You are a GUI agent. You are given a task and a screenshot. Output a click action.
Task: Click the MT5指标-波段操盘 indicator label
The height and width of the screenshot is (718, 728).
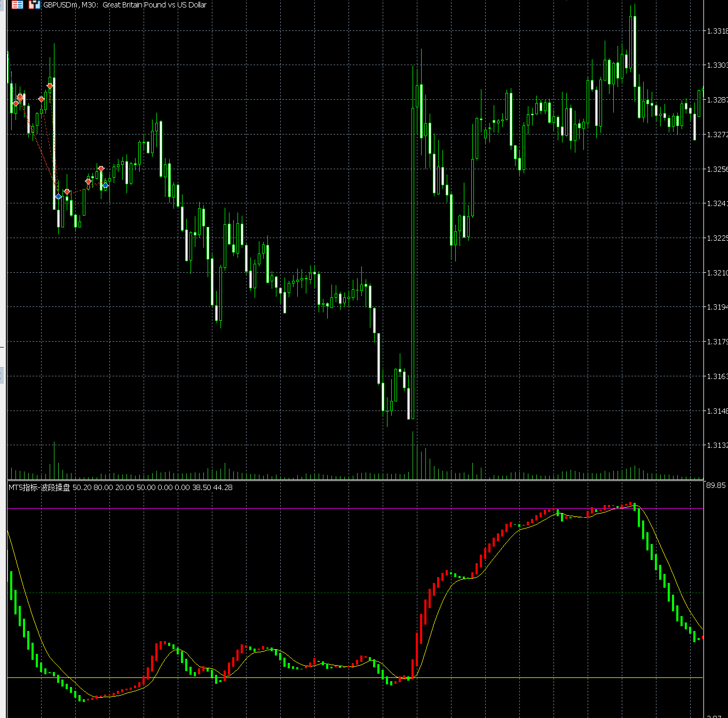39,487
